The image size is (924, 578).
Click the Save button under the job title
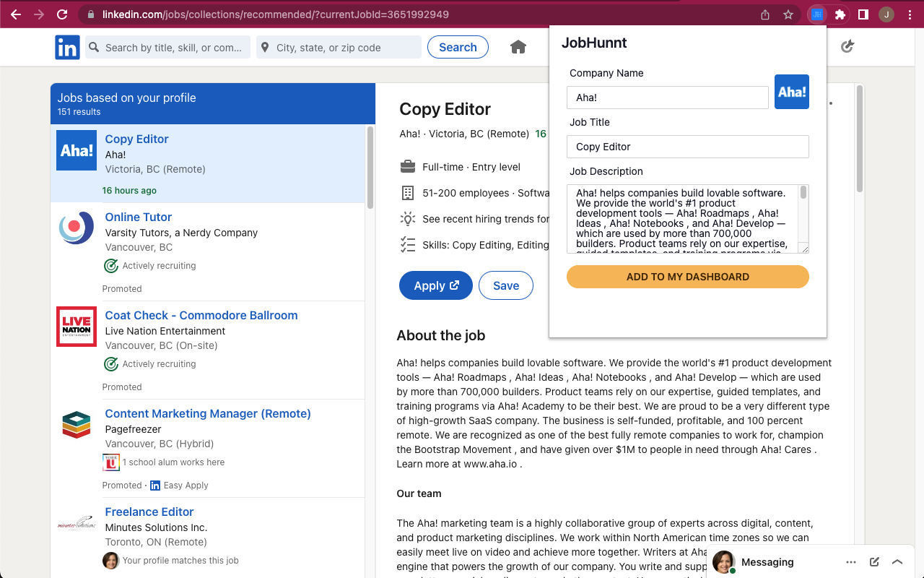point(505,285)
